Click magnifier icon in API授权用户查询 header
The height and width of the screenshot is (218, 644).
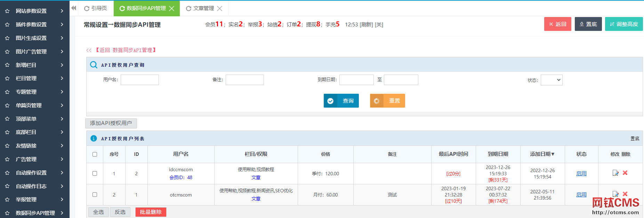94,65
